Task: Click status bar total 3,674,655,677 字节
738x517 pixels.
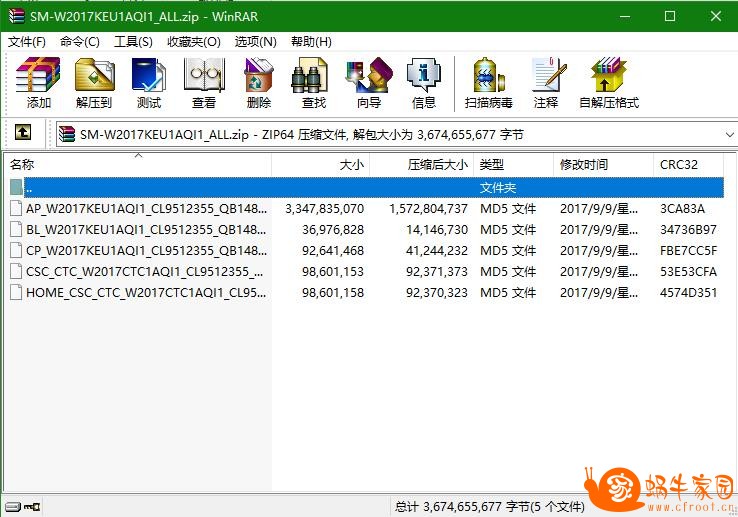Action: point(489,507)
